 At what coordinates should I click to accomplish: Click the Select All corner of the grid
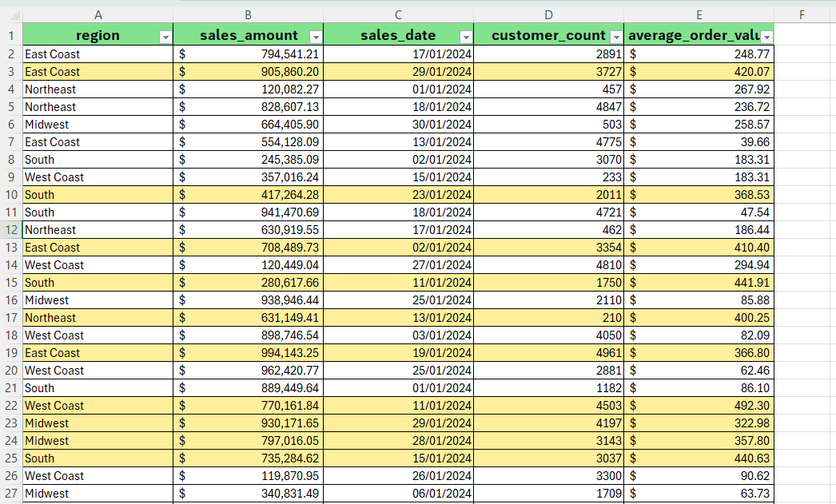tap(11, 14)
